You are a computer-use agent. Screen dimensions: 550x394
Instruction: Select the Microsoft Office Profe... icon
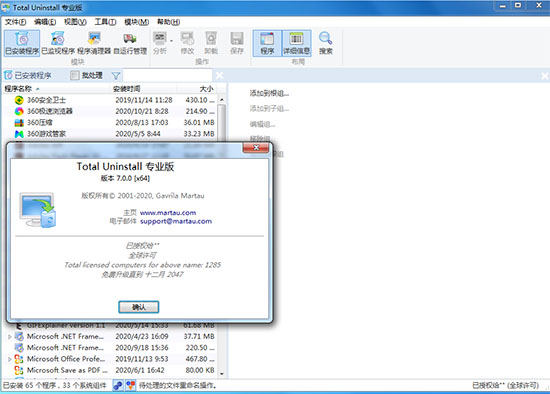pos(19,359)
